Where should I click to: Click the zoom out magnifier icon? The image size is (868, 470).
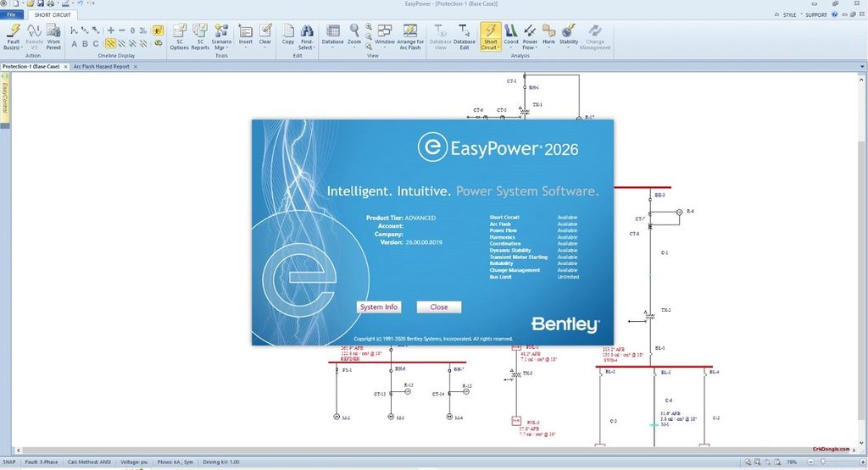(369, 37)
